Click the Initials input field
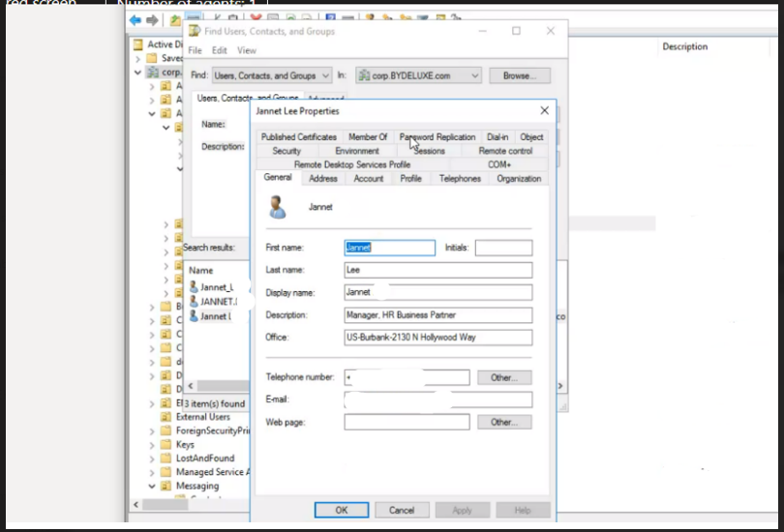This screenshot has width=784, height=532. (503, 248)
